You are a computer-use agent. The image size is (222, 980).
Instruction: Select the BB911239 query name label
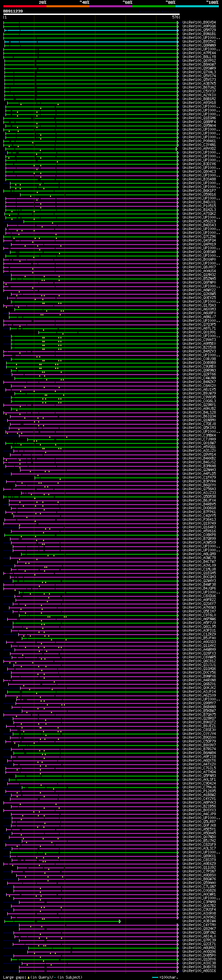(x=13, y=11)
